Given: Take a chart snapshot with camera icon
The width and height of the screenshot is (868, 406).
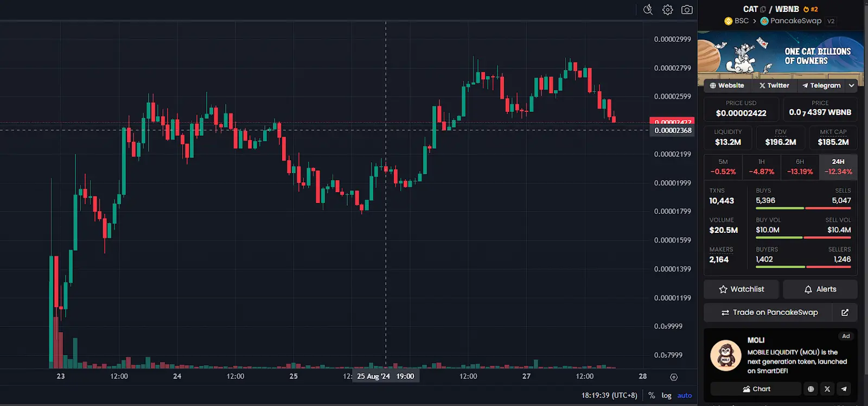Looking at the screenshot, I should [x=687, y=10].
